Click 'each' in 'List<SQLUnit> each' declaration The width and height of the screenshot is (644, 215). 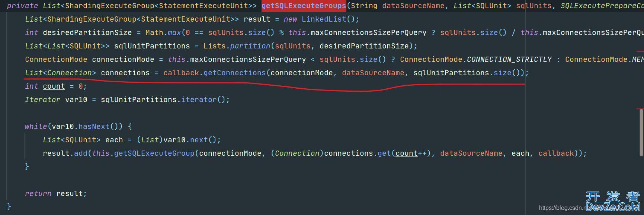pyautogui.click(x=114, y=140)
